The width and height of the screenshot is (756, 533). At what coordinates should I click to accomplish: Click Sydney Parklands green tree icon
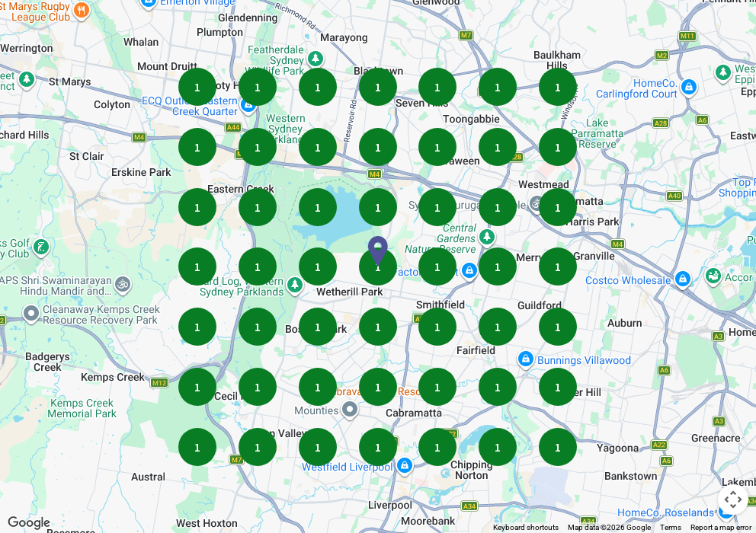[295, 284]
